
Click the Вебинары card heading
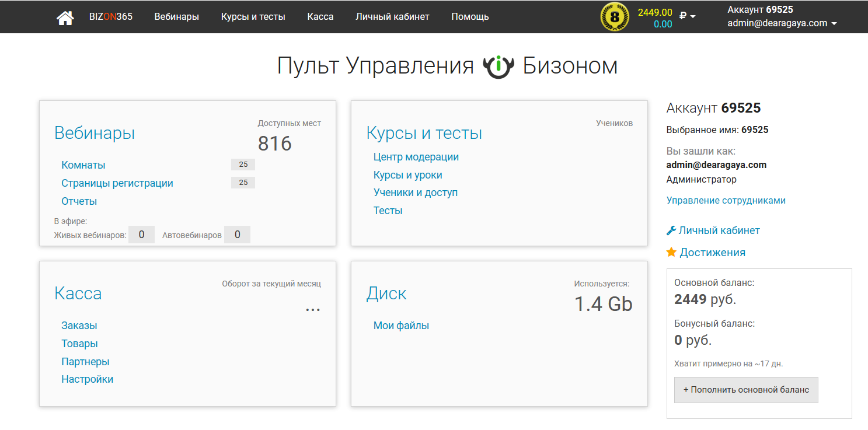[x=95, y=133]
